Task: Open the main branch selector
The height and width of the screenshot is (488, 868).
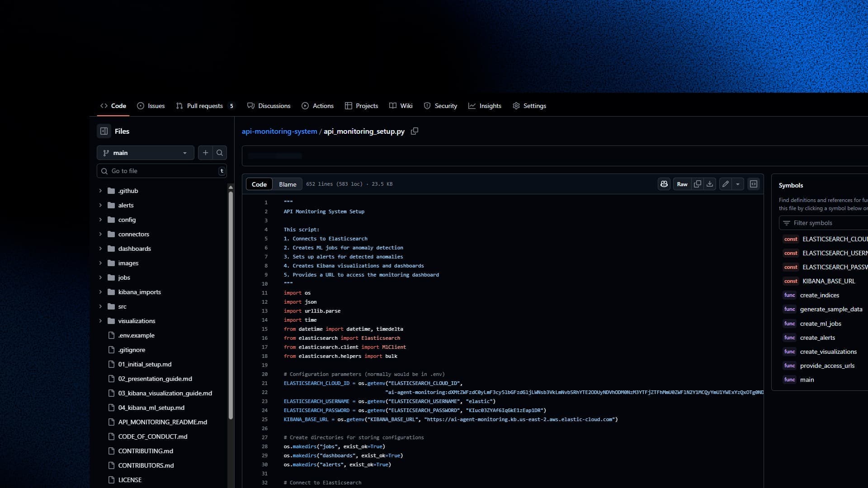Action: pos(145,153)
